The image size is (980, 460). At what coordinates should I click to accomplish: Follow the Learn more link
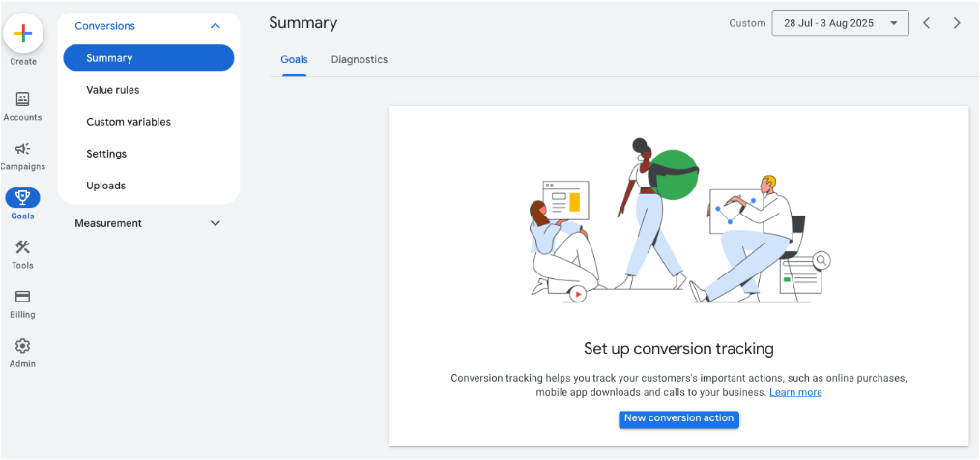click(795, 392)
